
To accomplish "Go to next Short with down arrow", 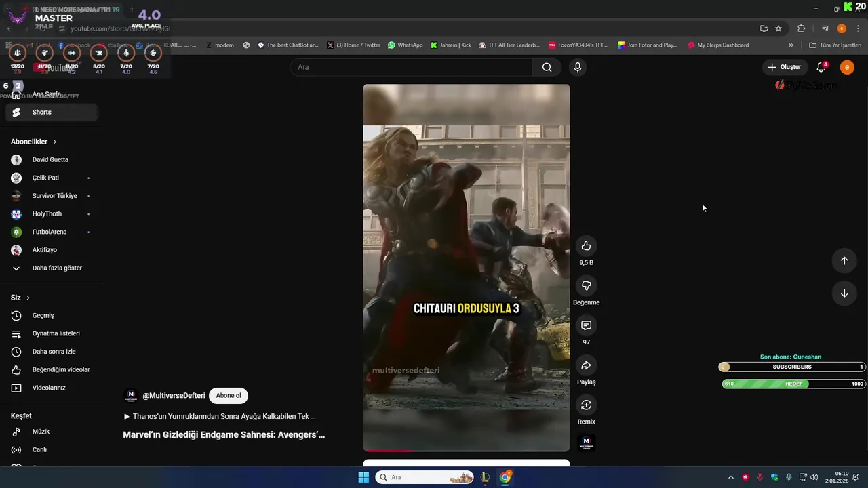I will (844, 293).
